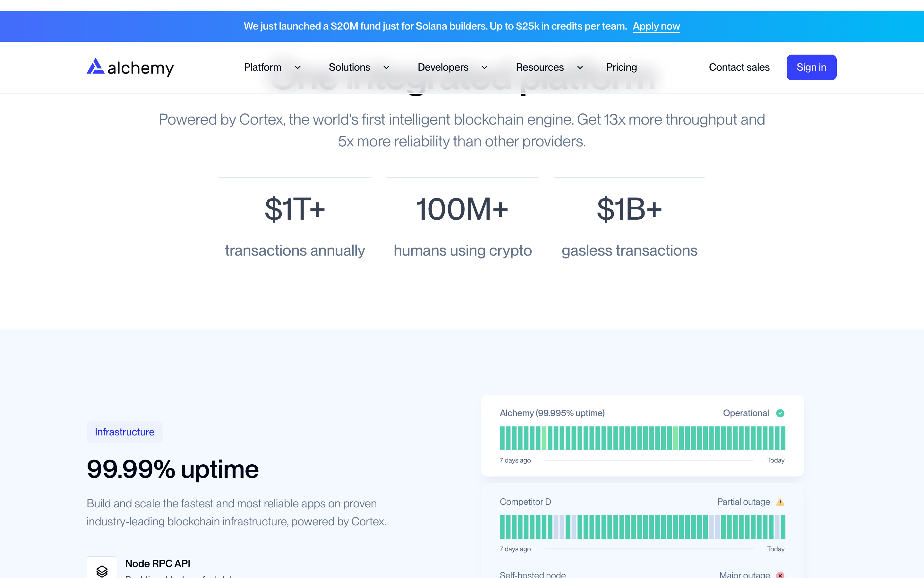
Task: Click 'gasless transactions' label
Action: [629, 251]
